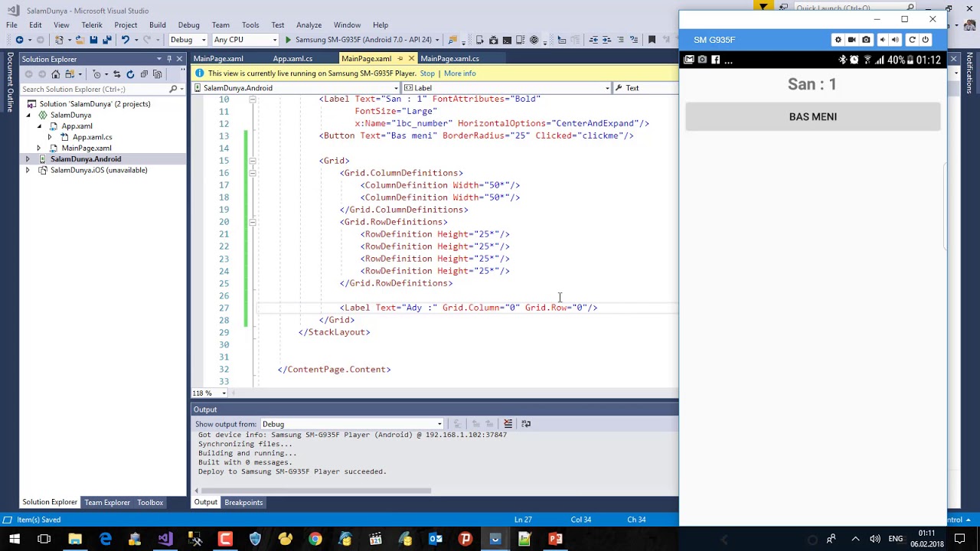The image size is (980, 551).
Task: Click the notifications flag icon
Action: coord(763,7)
